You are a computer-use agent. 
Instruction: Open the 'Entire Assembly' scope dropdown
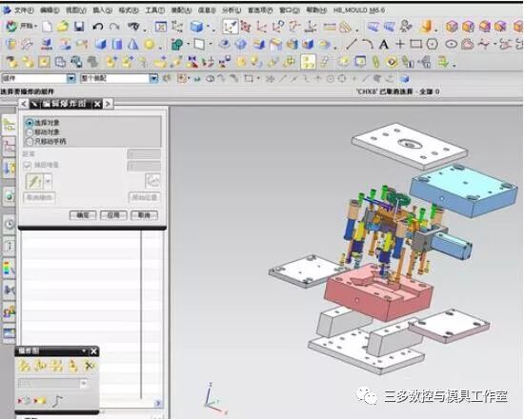tap(153, 78)
